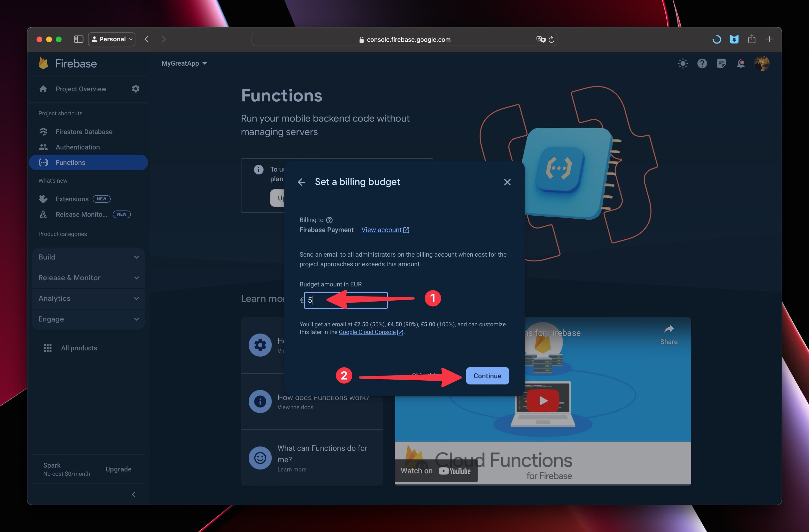This screenshot has width=809, height=532.
Task: Toggle light/dark theme sun icon
Action: point(683,63)
